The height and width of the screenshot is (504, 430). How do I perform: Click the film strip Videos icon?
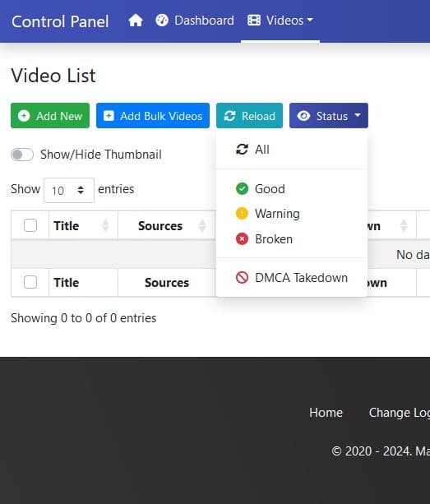(254, 21)
